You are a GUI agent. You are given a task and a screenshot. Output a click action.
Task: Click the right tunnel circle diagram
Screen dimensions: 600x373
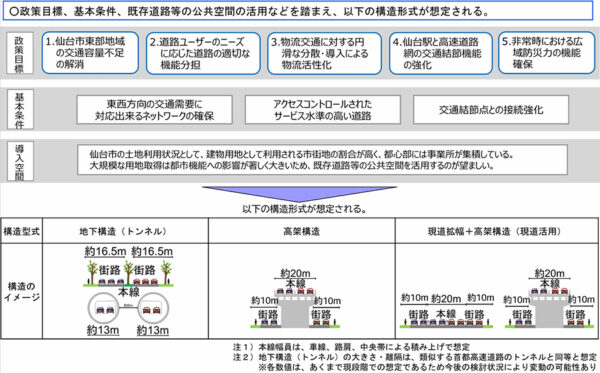(152, 308)
